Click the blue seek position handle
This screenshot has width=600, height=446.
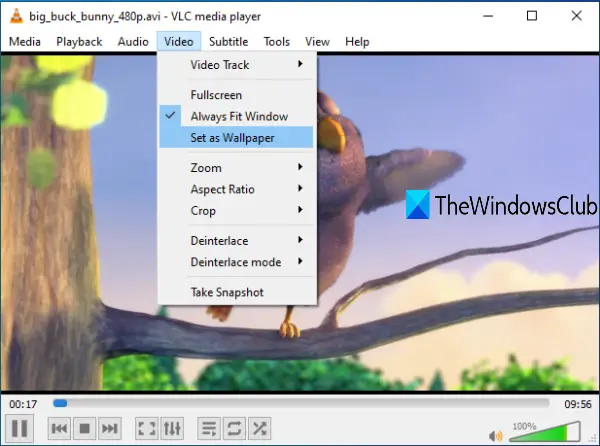coord(60,403)
